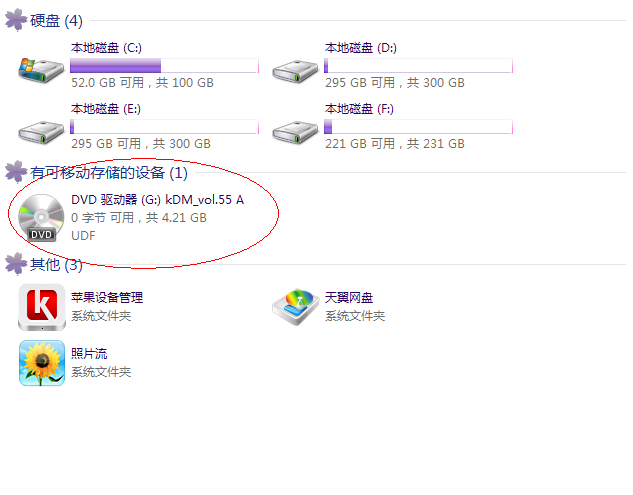
Task: Select the DVD drive (G:) disc icon
Action: [41, 218]
